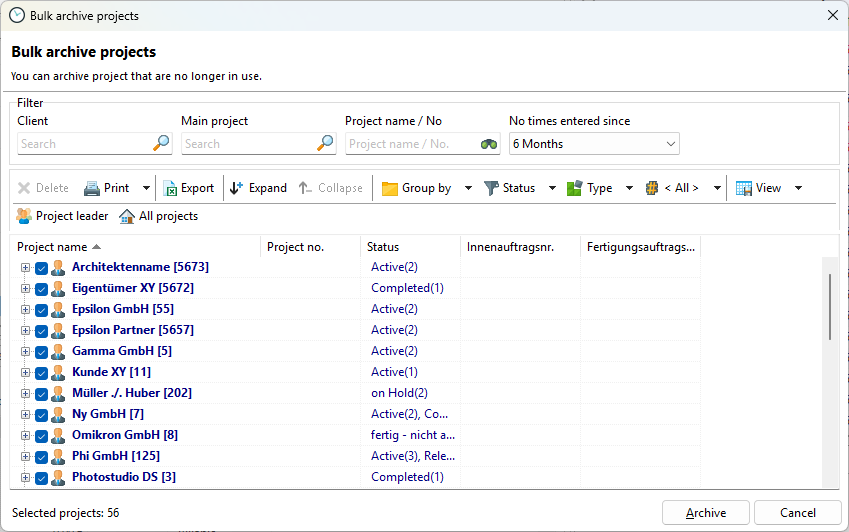Toggle checkbox for Omikron GmbH [8]
This screenshot has height=532, width=849.
[x=41, y=436]
